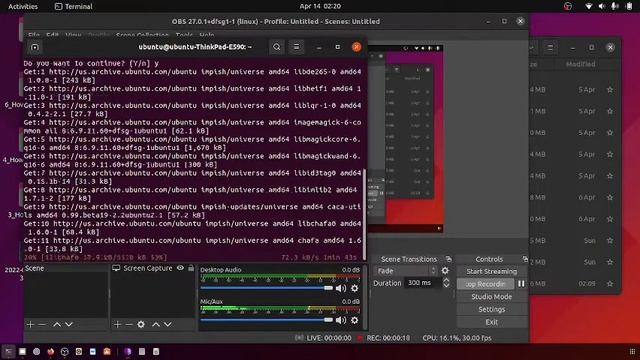640x360 pixels.
Task: Open Mic/Aux settings gear
Action: point(355,320)
